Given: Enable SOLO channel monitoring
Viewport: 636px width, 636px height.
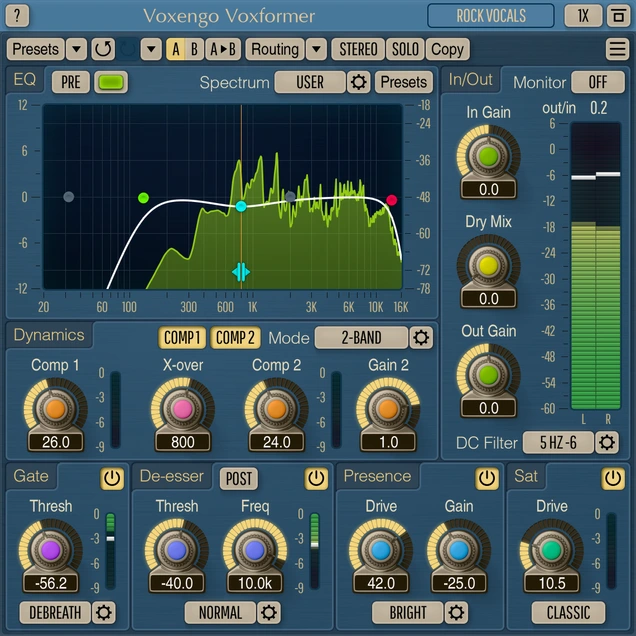Looking at the screenshot, I should pos(405,49).
